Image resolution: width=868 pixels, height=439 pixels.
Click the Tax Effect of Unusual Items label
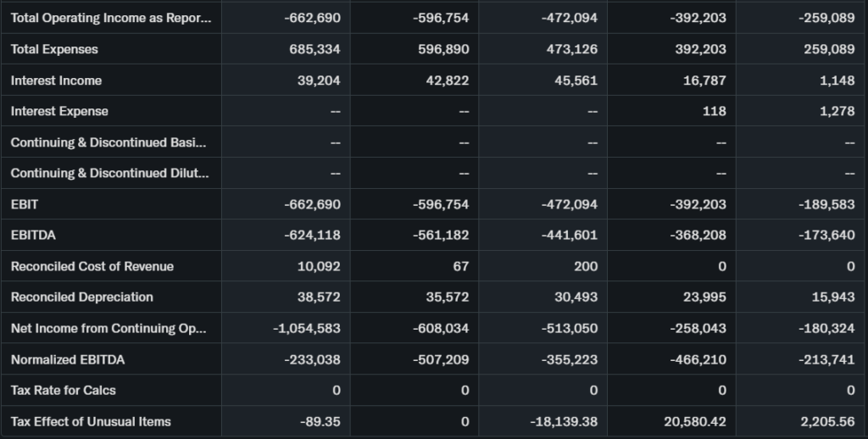pos(91,421)
